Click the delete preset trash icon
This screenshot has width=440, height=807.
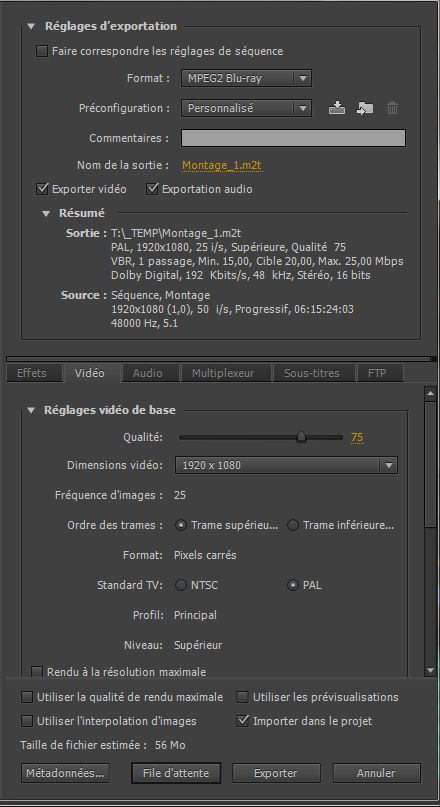(393, 108)
